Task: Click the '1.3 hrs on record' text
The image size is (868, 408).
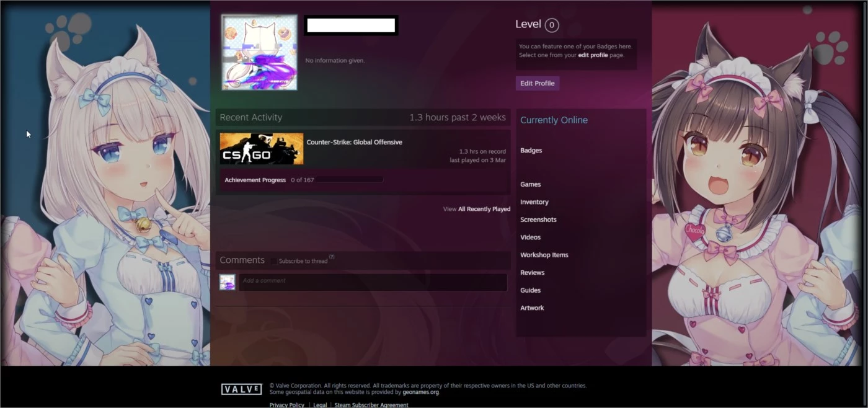Action: (482, 151)
